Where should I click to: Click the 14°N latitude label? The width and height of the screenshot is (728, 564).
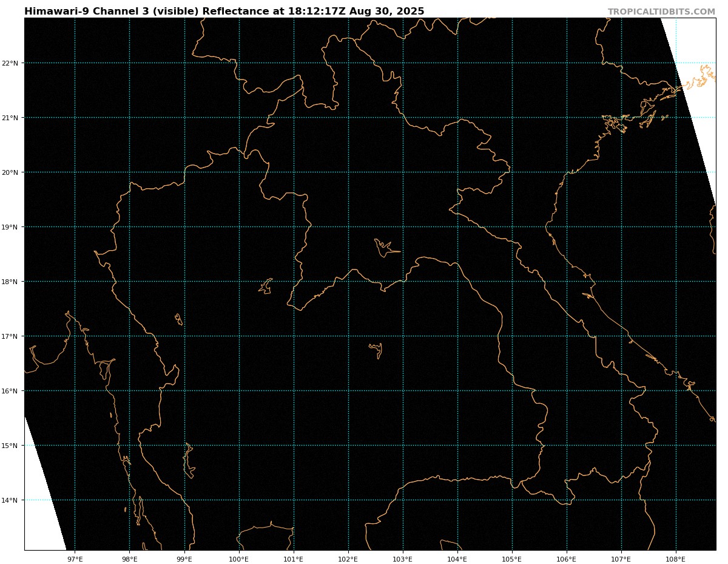tap(10, 500)
